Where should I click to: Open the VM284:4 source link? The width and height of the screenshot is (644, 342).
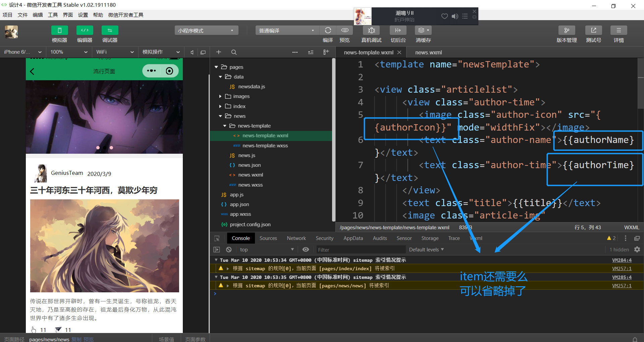click(x=622, y=260)
